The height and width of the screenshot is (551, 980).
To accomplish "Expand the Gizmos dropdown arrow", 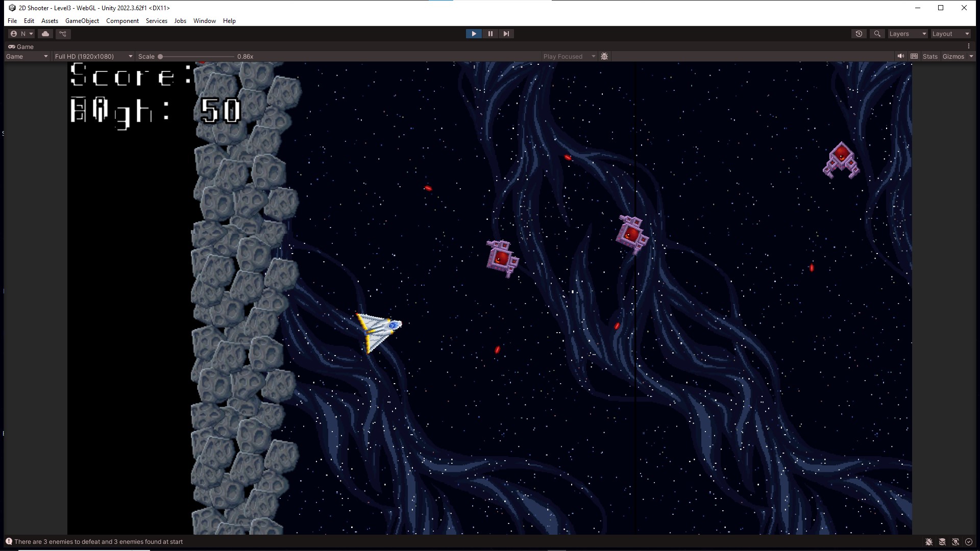I will [971, 56].
